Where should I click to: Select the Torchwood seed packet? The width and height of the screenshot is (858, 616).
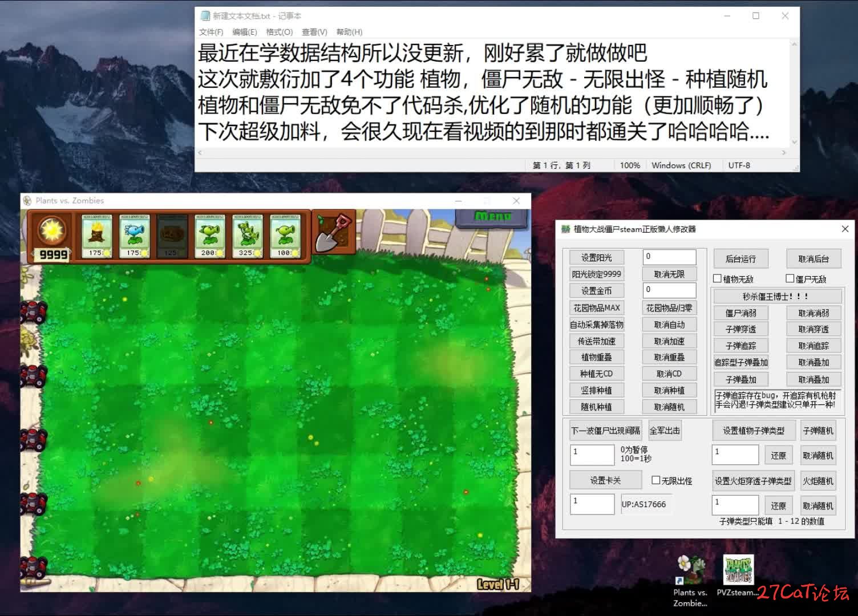click(96, 237)
